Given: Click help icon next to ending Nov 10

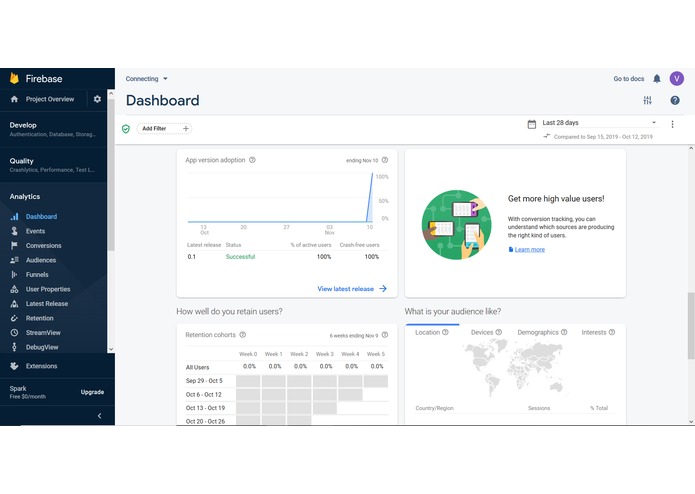Looking at the screenshot, I should 385,160.
